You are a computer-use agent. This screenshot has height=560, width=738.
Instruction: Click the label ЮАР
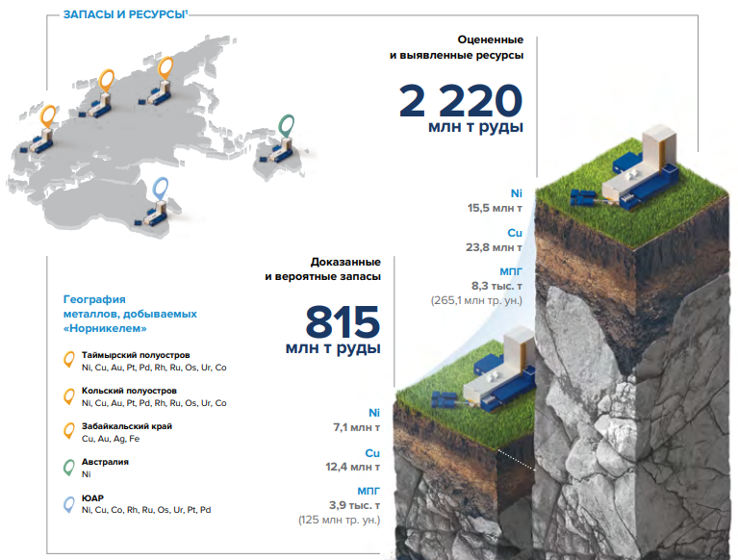(x=92, y=497)
